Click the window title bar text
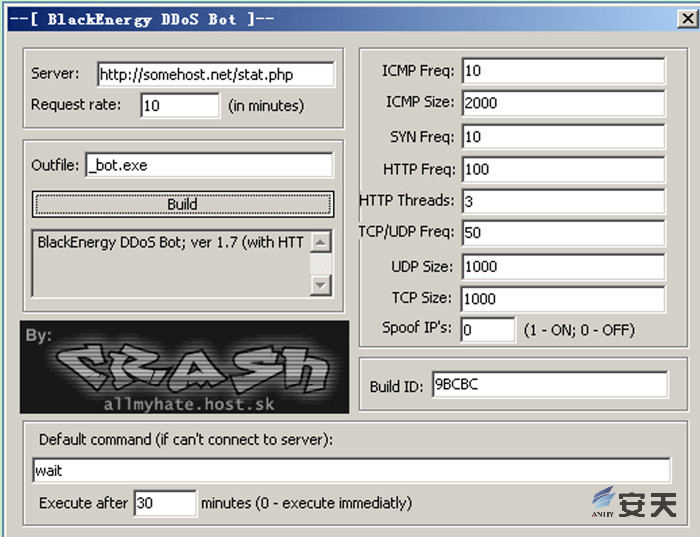The image size is (700, 537). click(x=142, y=19)
